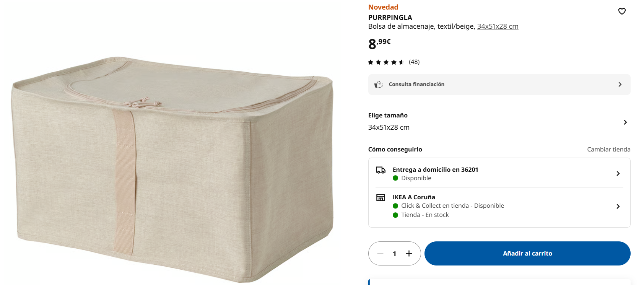This screenshot has width=644, height=285.
Task: Open the 48 reviews count
Action: click(414, 62)
